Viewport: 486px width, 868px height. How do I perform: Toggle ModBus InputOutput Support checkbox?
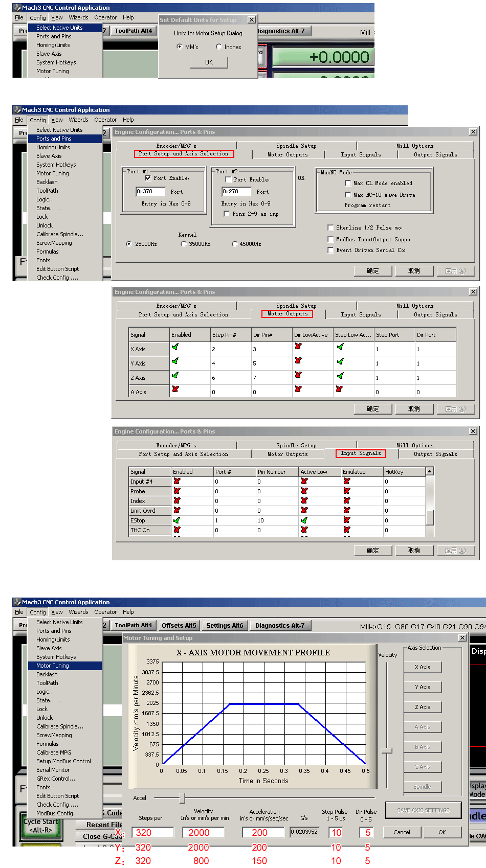point(330,239)
